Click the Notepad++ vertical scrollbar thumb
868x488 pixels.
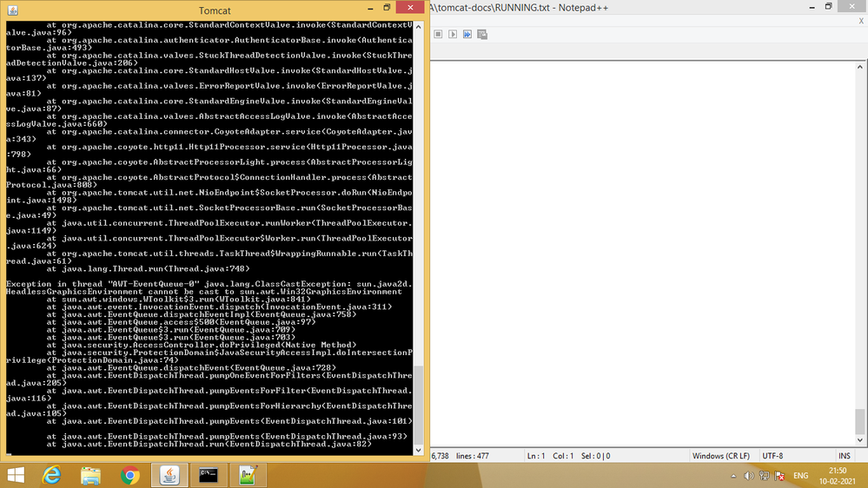click(x=859, y=422)
